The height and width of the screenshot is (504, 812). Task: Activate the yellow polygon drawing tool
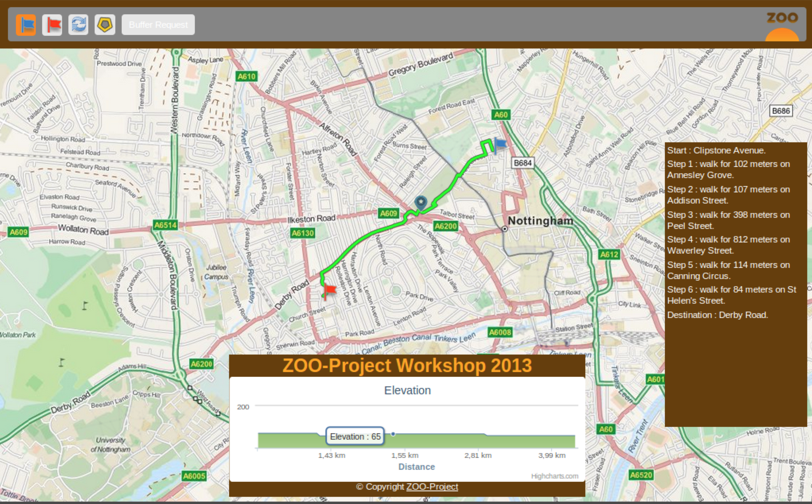105,25
